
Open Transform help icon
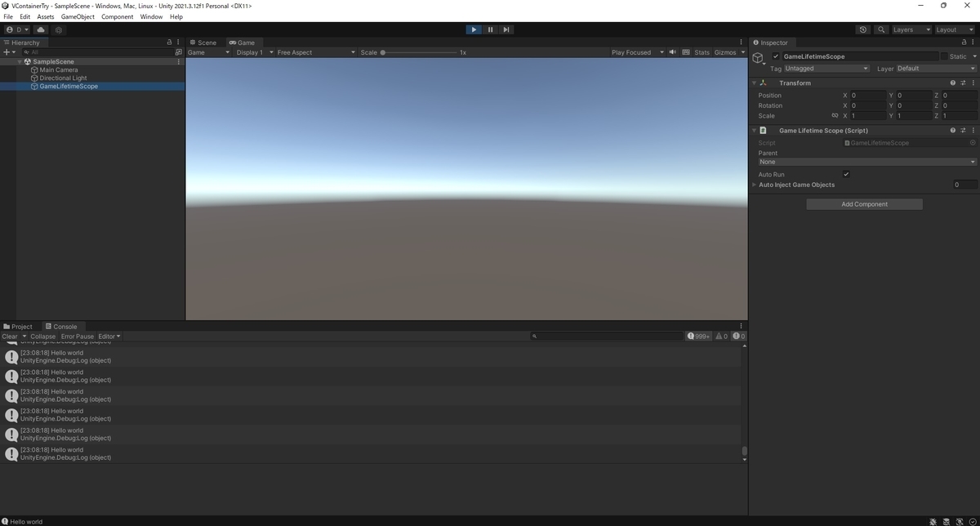[x=953, y=82]
